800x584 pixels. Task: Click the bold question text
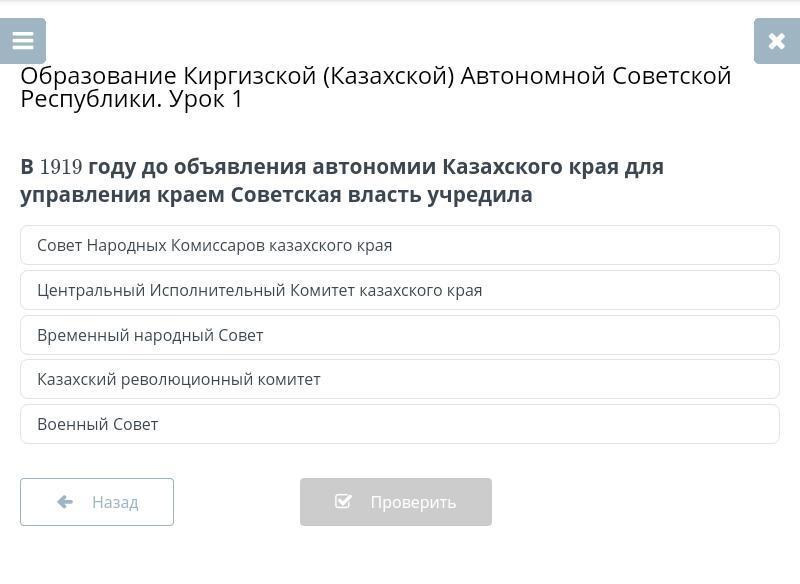click(342, 181)
